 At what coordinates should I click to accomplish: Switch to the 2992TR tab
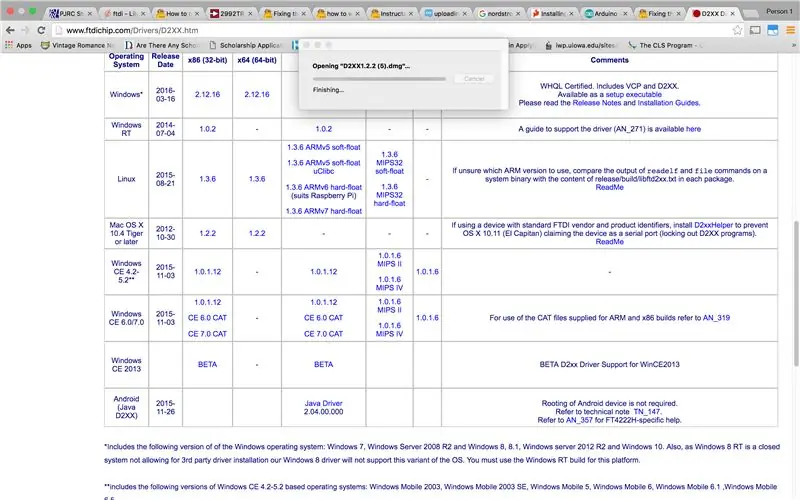231,14
